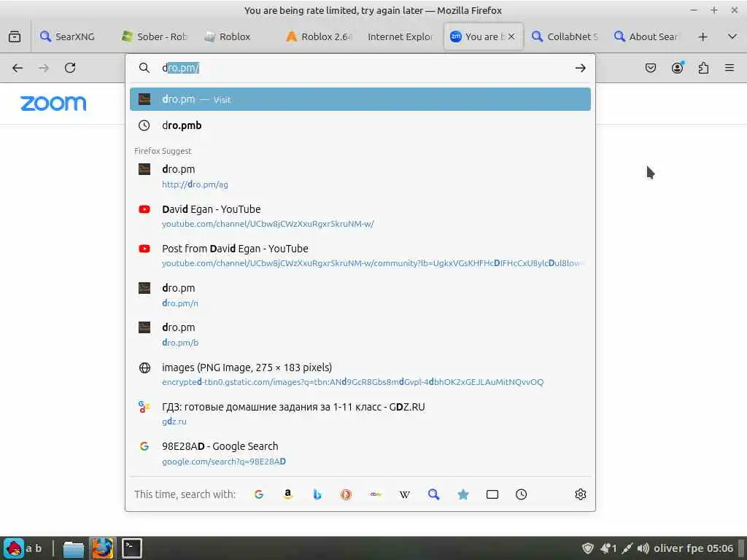Select the 'dro.pm — Visit' suggestion

(360, 99)
